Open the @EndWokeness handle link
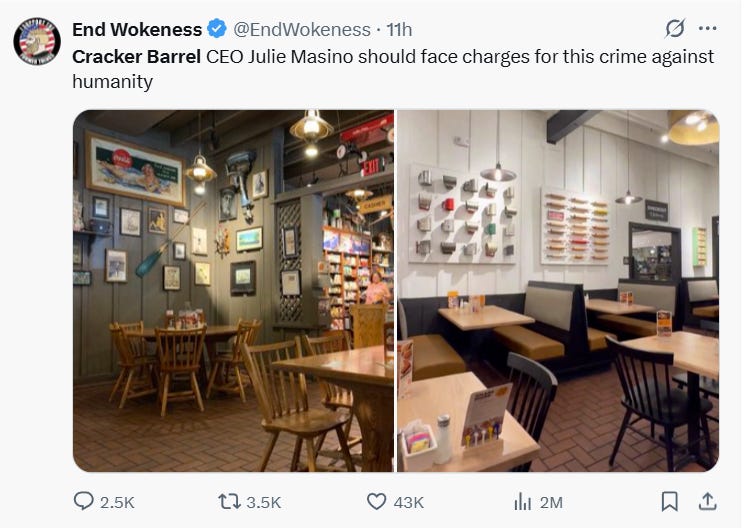747x528 pixels. (302, 30)
